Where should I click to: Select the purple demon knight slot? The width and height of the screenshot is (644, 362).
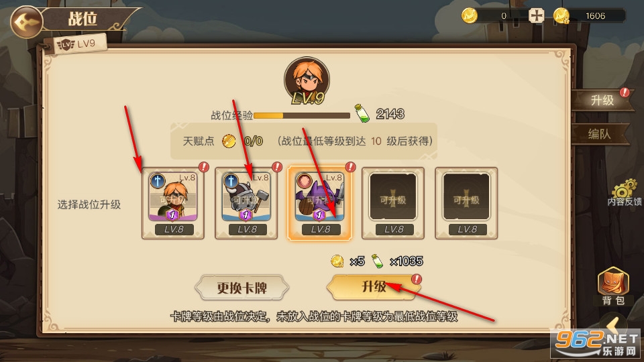point(319,203)
